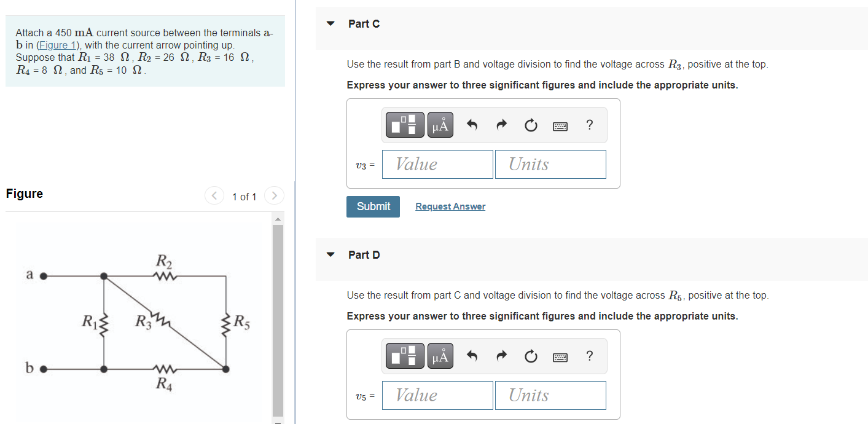Collapse the Part D section
The image size is (868, 424).
330,254
